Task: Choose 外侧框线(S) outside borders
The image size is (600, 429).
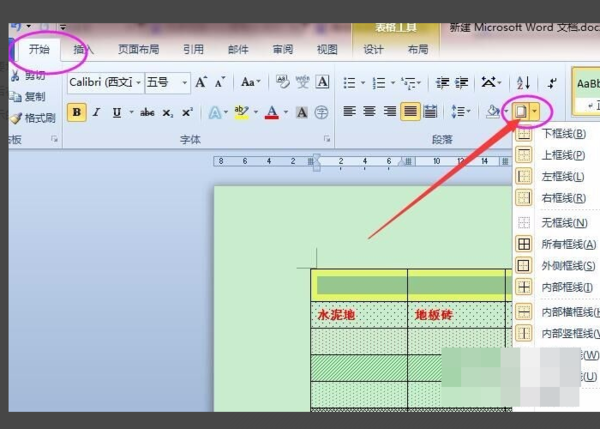Action: 556,265
